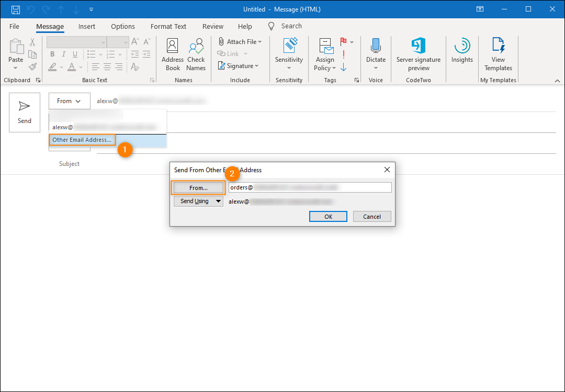This screenshot has height=392, width=565.
Task: Mark message High Importance
Action: (x=344, y=54)
